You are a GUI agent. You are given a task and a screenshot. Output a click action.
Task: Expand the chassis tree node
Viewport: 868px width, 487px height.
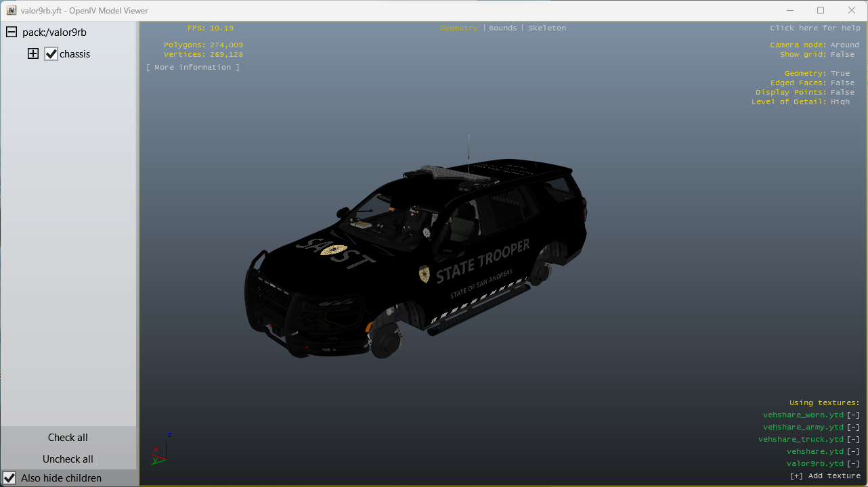click(33, 54)
